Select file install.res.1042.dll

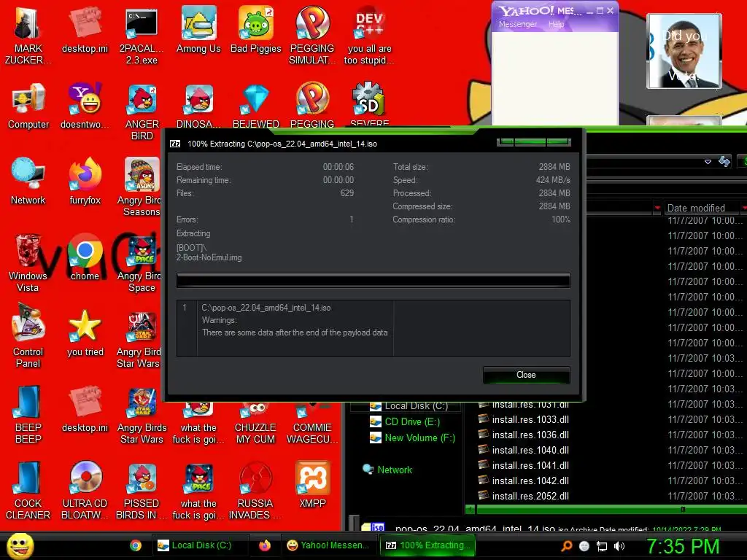tap(524, 481)
